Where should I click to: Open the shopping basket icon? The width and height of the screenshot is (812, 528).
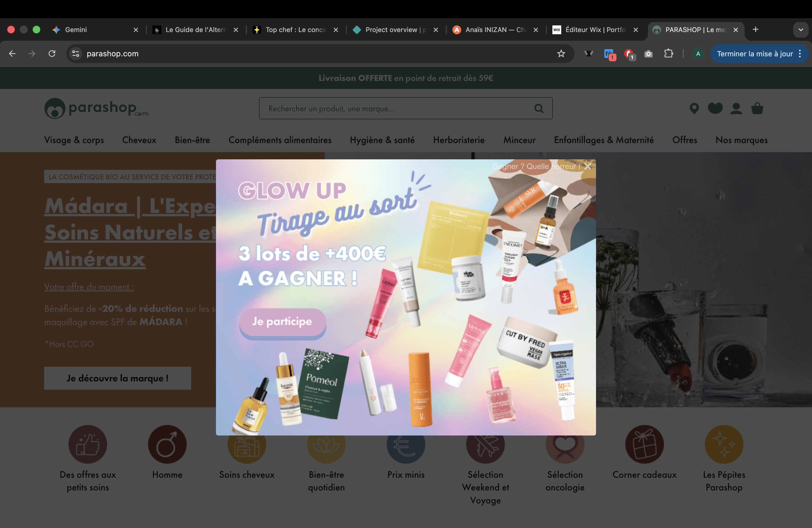[757, 109]
